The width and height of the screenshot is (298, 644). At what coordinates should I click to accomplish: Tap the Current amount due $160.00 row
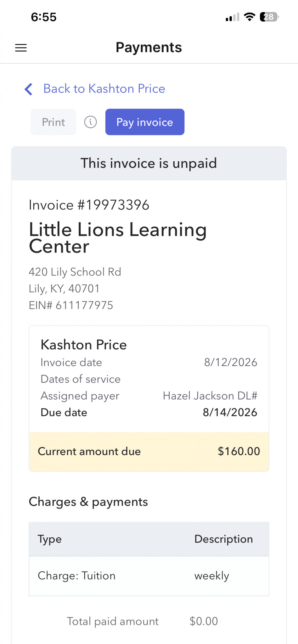click(149, 451)
